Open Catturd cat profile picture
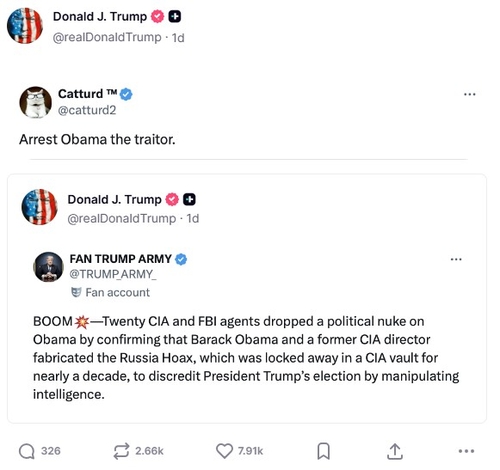Screen dimensions: 500x470 (x=36, y=102)
